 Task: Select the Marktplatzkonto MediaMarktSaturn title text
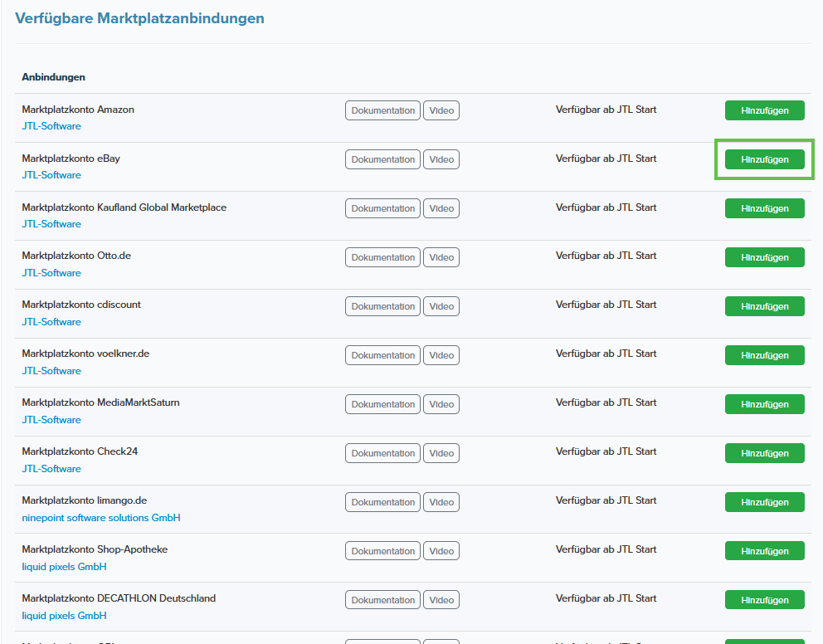pos(100,402)
